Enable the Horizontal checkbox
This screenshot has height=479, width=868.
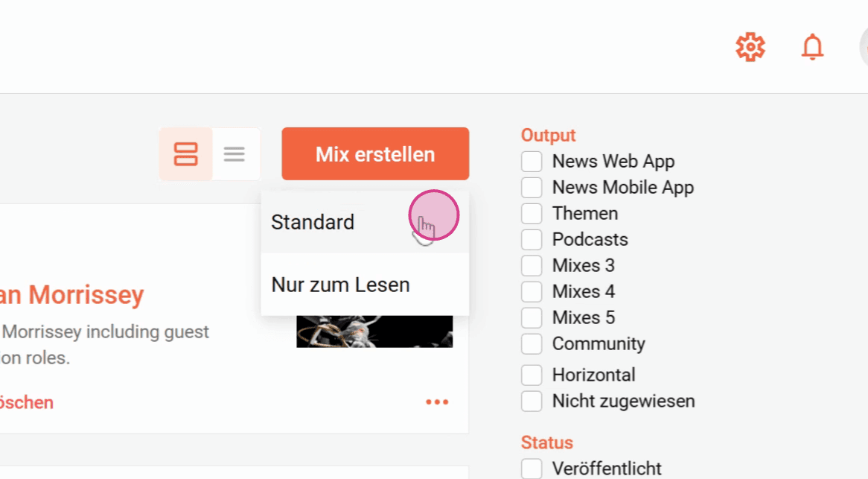tap(532, 375)
